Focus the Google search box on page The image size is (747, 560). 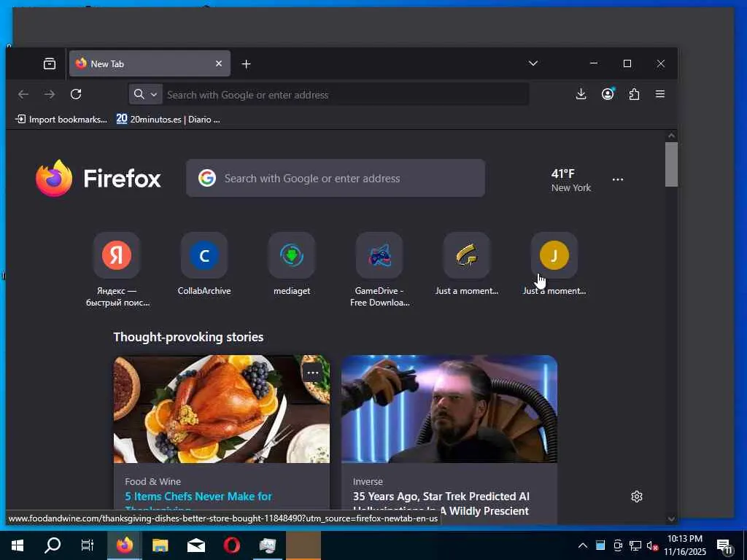tap(336, 178)
